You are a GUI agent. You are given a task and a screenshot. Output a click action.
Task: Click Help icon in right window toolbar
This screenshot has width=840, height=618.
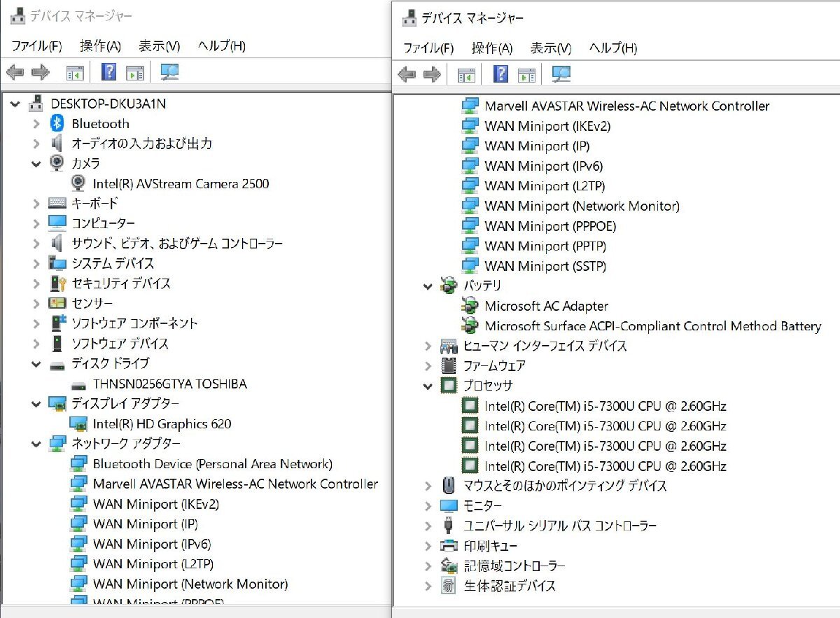[x=500, y=73]
